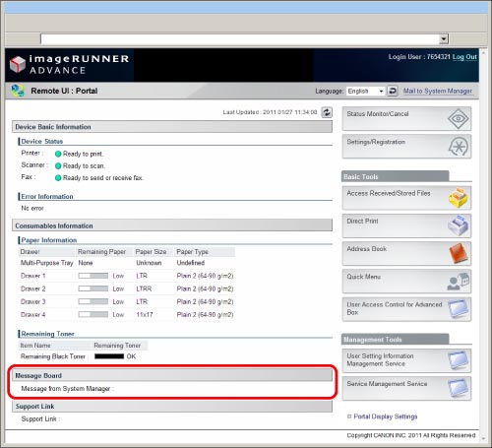Click the Drawer 1 remaining paper bar
Screen dimensions: 492x448
[x=93, y=276]
